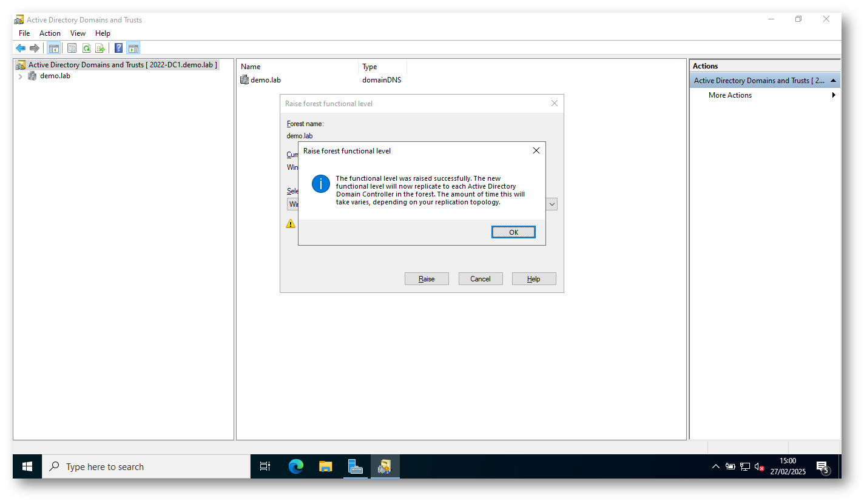Image resolution: width=867 pixels, height=504 pixels.
Task: Click the Export List toolbar icon
Action: pos(100,48)
